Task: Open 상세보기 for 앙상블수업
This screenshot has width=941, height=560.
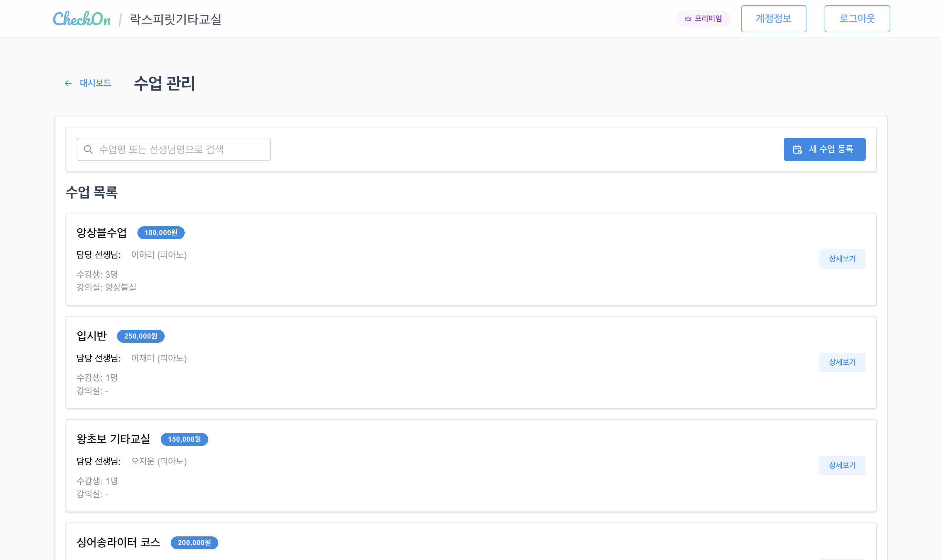Action: point(842,259)
